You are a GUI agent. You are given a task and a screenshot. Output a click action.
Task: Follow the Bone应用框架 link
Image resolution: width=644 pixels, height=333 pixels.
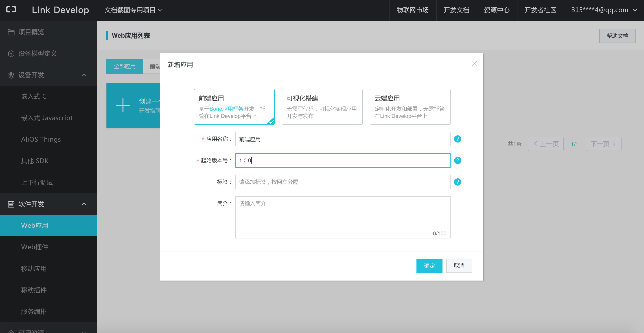tap(226, 109)
